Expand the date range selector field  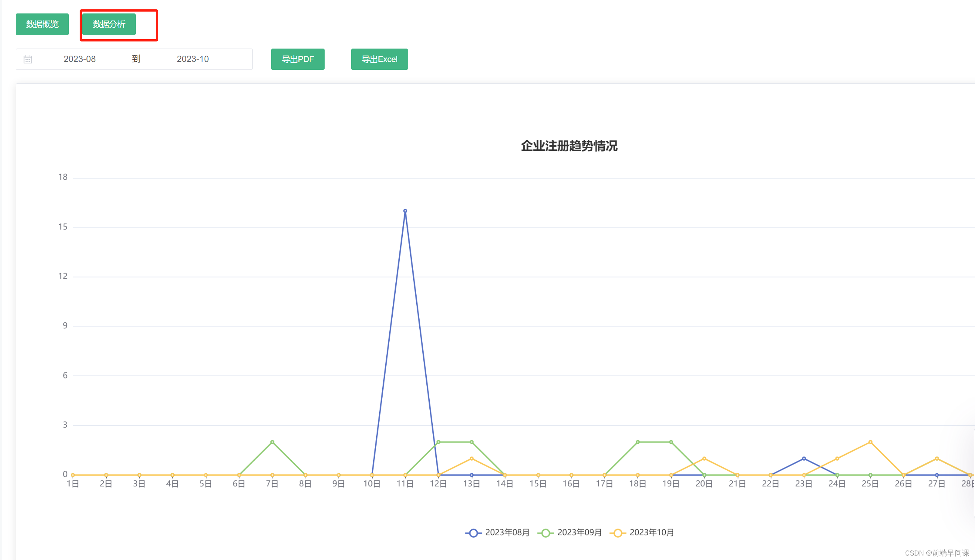pyautogui.click(x=134, y=59)
